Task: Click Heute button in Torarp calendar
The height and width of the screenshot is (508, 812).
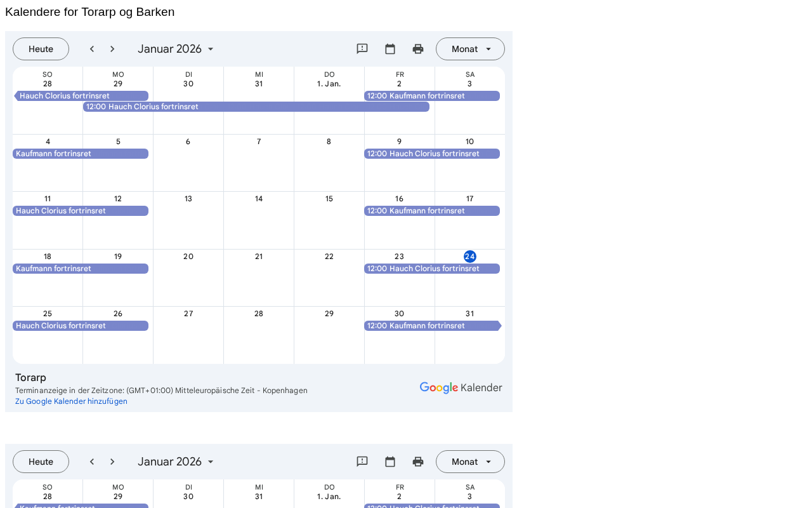Action: pyautogui.click(x=41, y=49)
